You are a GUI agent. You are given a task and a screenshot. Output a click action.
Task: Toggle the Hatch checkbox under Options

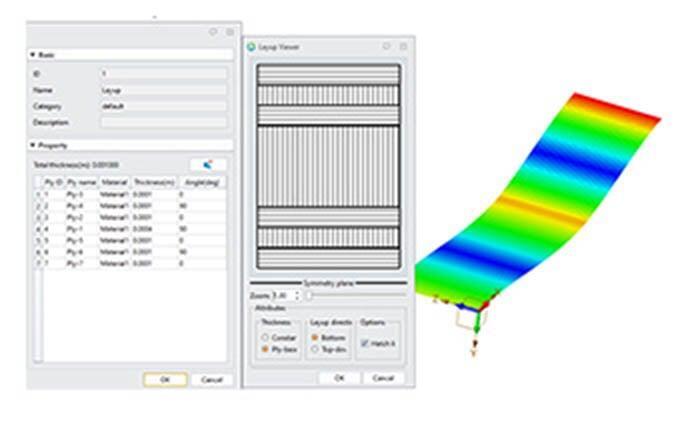[x=364, y=343]
